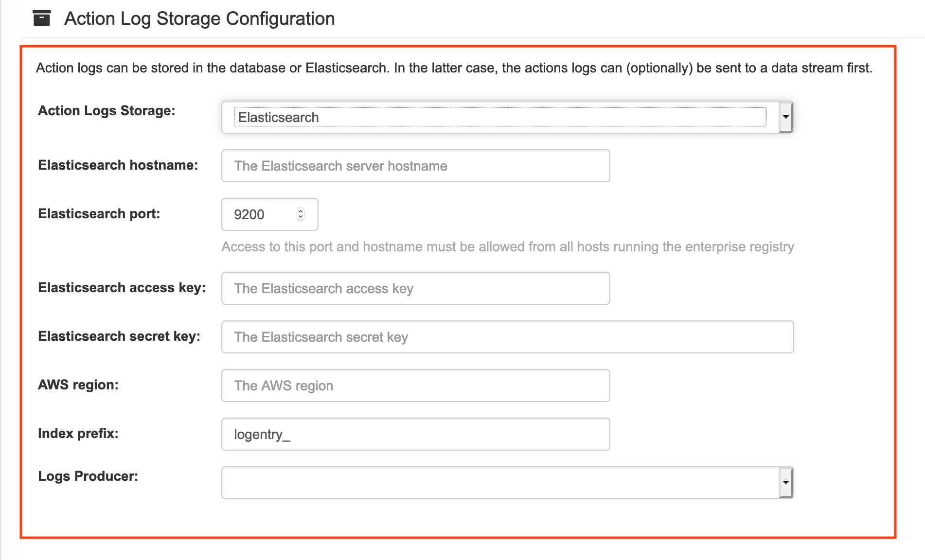Click the archive box icon beside the heading

[x=42, y=18]
